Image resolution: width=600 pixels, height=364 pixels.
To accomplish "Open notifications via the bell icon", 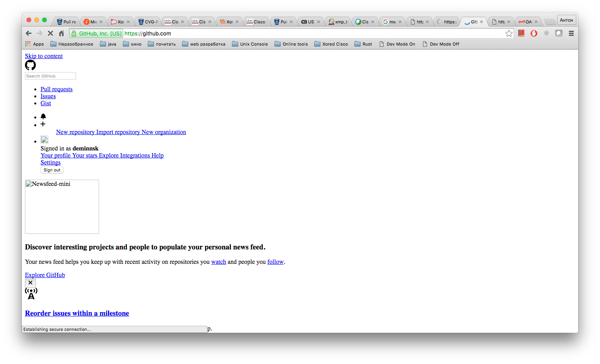I will pos(43,117).
